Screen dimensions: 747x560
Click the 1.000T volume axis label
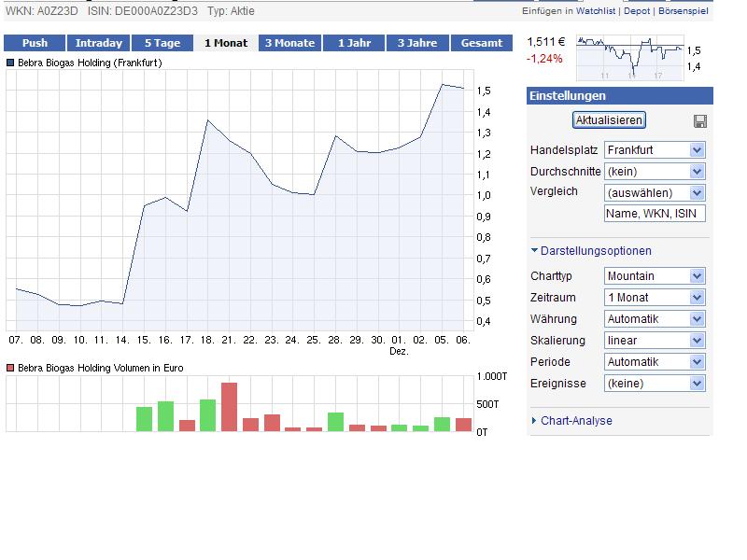(x=492, y=377)
